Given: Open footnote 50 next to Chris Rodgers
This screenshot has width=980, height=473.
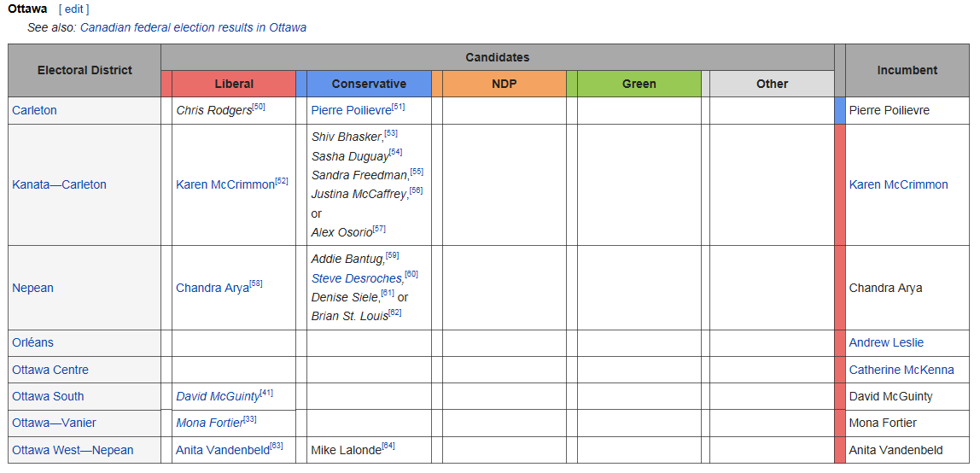Looking at the screenshot, I should pos(259,107).
